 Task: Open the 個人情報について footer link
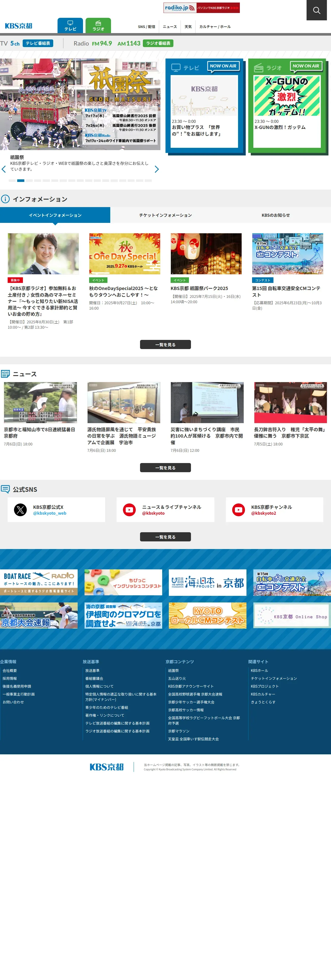tap(99, 686)
